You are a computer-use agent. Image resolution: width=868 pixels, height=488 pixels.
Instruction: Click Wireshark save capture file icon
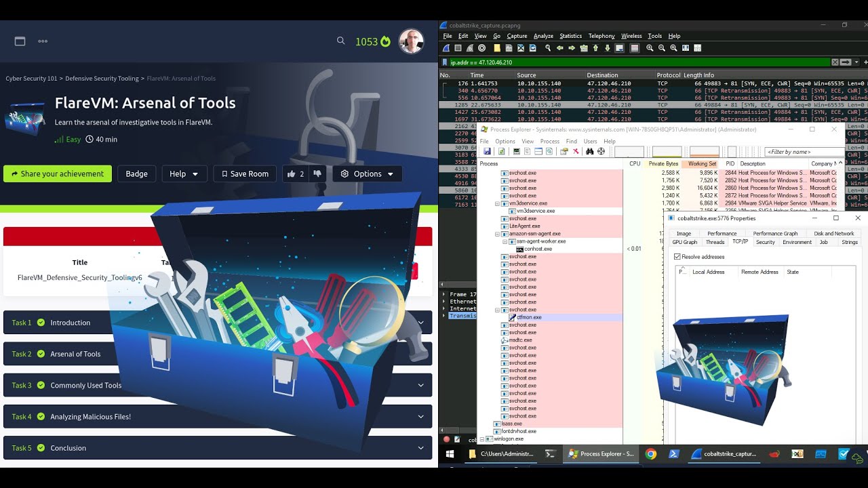[509, 48]
